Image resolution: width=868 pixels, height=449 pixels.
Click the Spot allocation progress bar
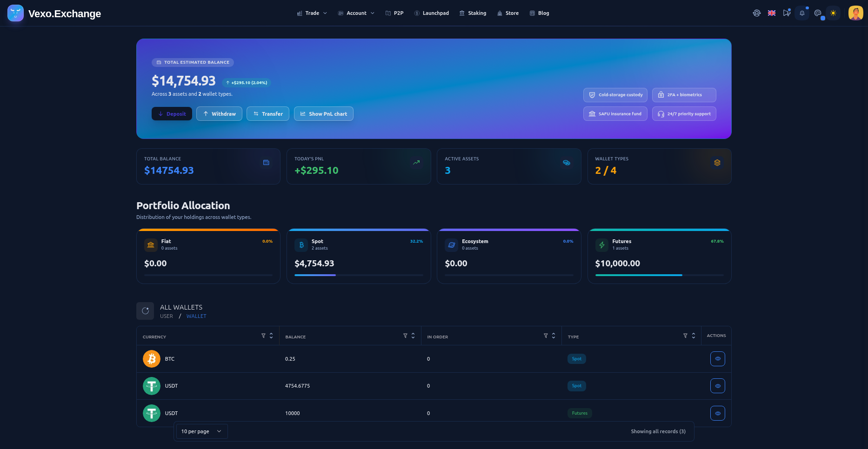359,275
